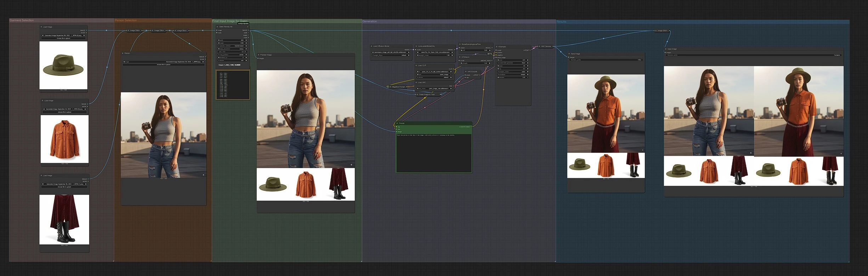Adjust the denoise value in KSampler
The width and height of the screenshot is (868, 276).
point(513,77)
